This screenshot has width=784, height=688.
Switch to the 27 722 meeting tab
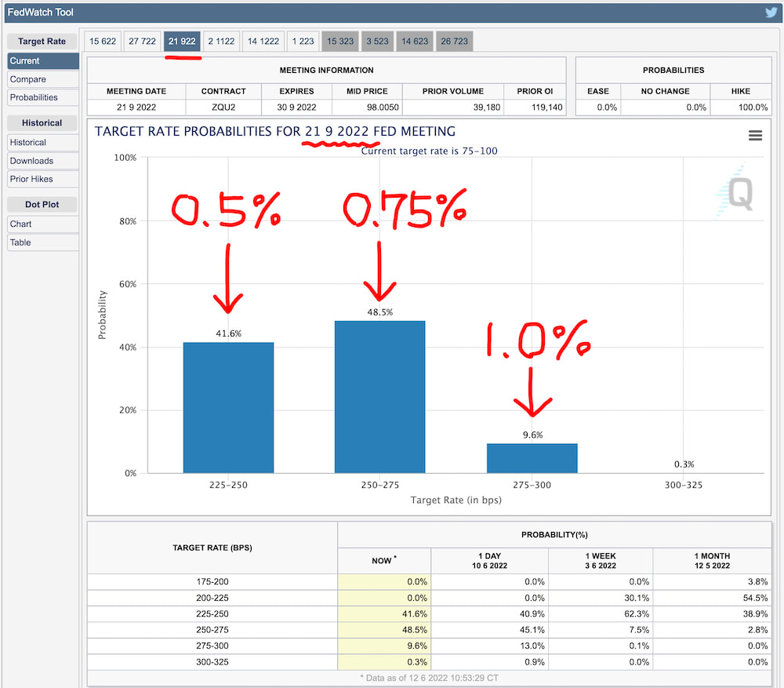click(x=142, y=42)
